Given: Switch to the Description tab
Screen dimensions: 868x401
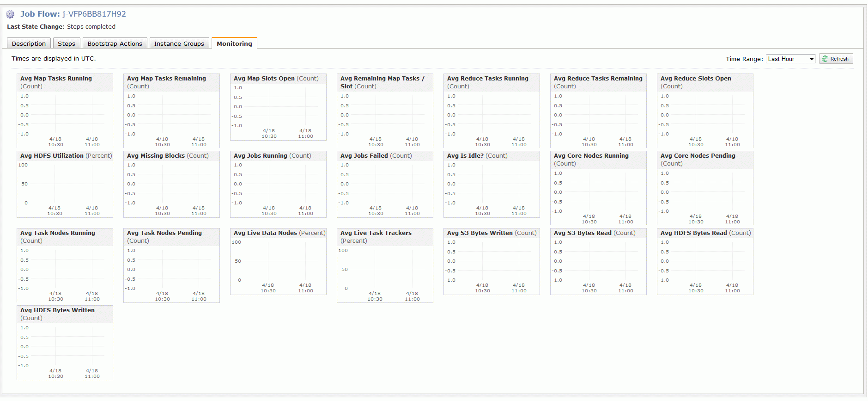Looking at the screenshot, I should (x=29, y=43).
